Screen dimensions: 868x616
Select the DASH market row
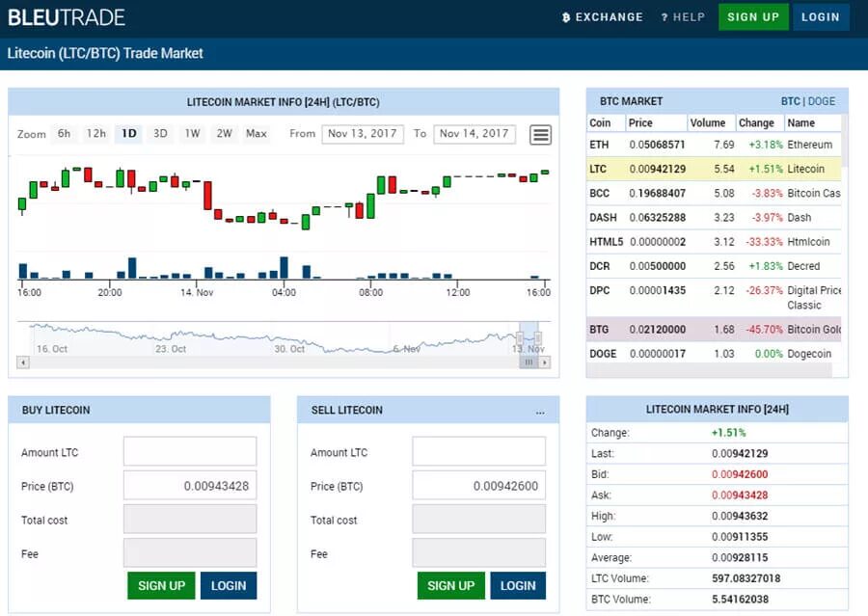pyautogui.click(x=714, y=218)
